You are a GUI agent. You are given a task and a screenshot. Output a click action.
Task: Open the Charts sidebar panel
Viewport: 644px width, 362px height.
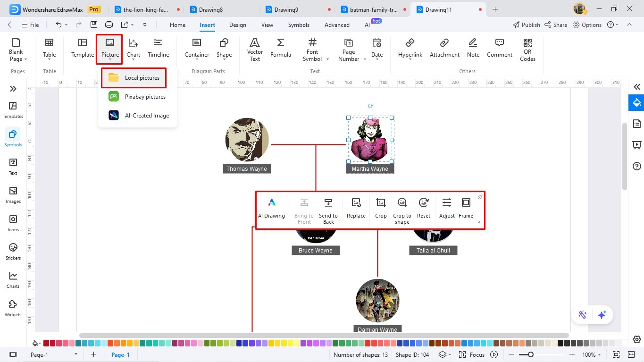pyautogui.click(x=13, y=280)
